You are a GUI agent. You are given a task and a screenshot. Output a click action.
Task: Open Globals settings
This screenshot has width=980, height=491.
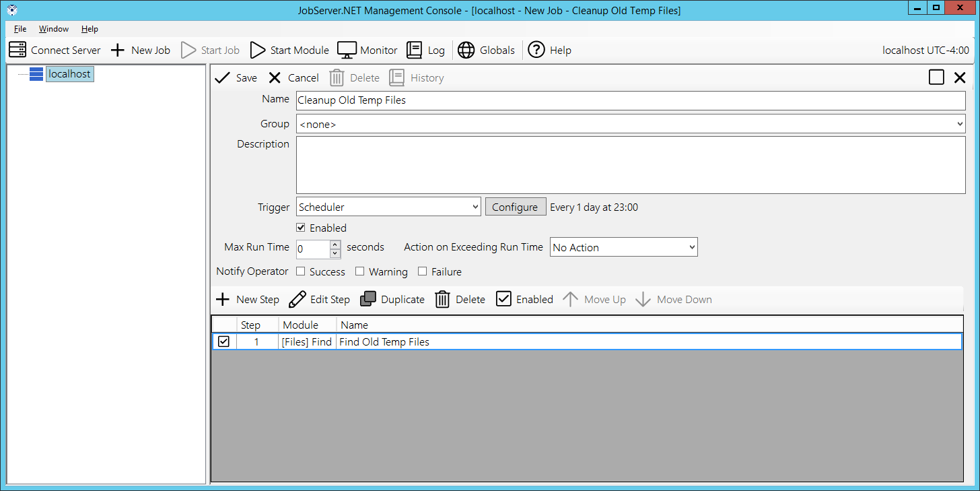click(x=466, y=50)
